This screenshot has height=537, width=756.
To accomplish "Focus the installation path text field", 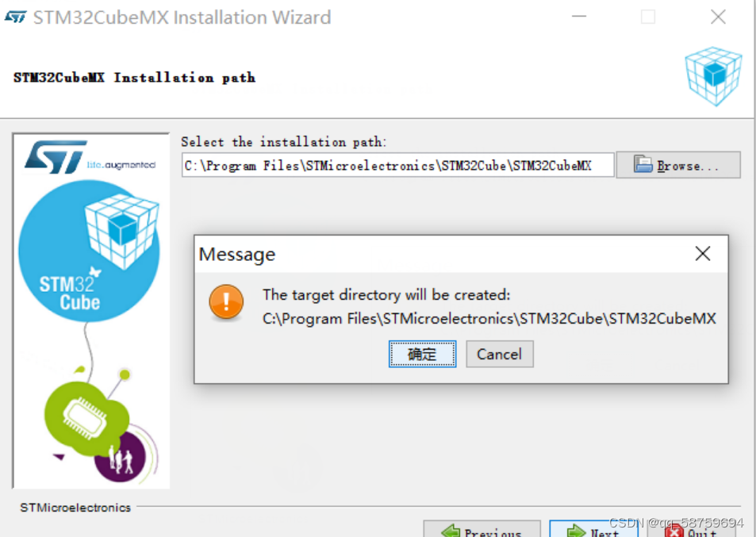I will [x=397, y=165].
